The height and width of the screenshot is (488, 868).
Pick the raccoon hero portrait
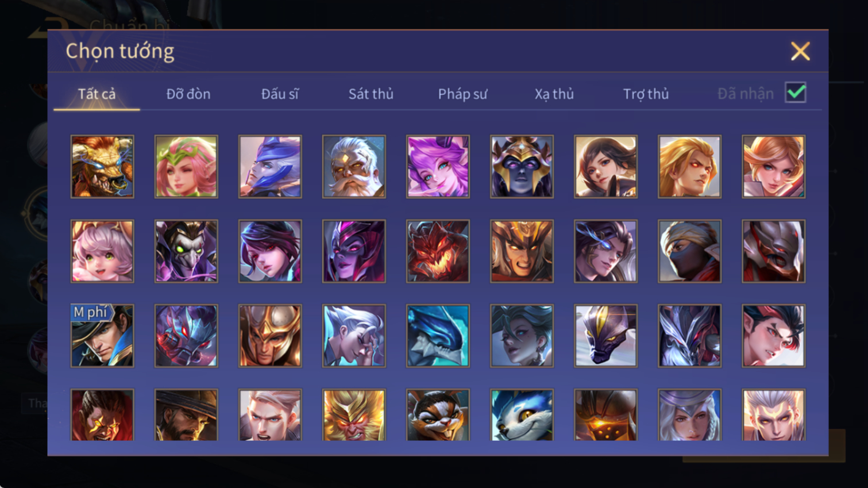[438, 415]
